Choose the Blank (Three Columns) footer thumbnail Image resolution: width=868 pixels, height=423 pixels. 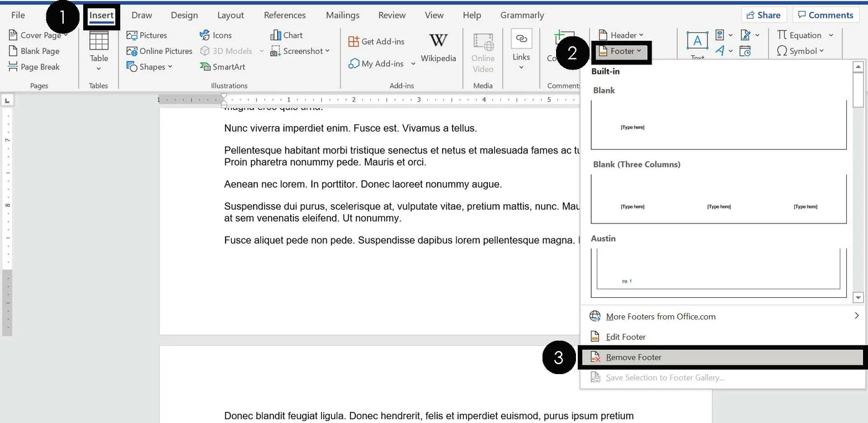point(719,199)
